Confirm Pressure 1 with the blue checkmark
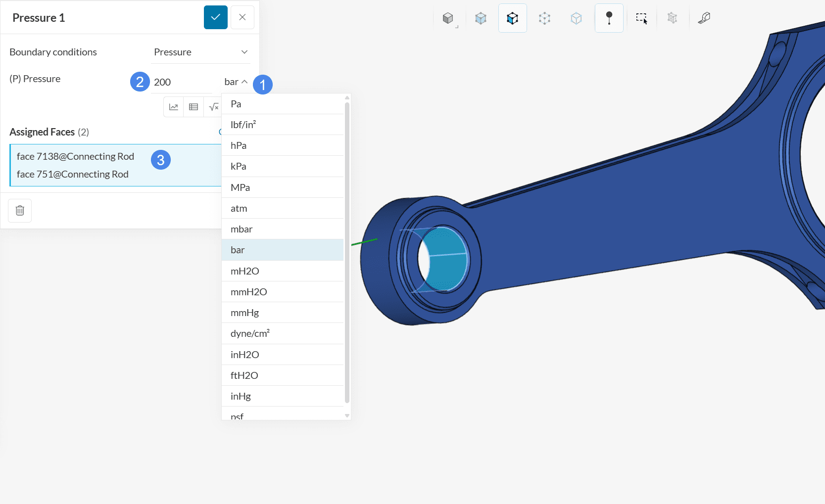825x504 pixels. tap(215, 17)
